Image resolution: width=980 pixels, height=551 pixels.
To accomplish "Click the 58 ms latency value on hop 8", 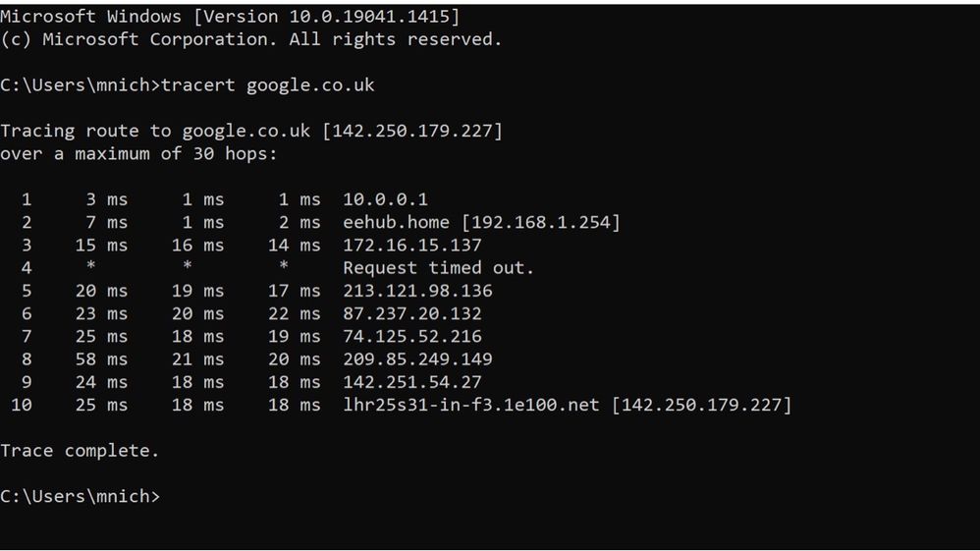I will pyautogui.click(x=101, y=359).
